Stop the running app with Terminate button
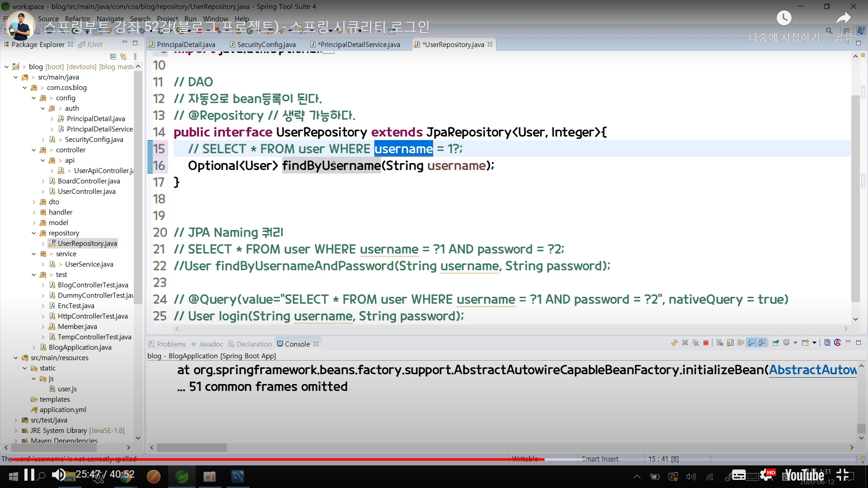The width and height of the screenshot is (868, 488). click(x=706, y=343)
